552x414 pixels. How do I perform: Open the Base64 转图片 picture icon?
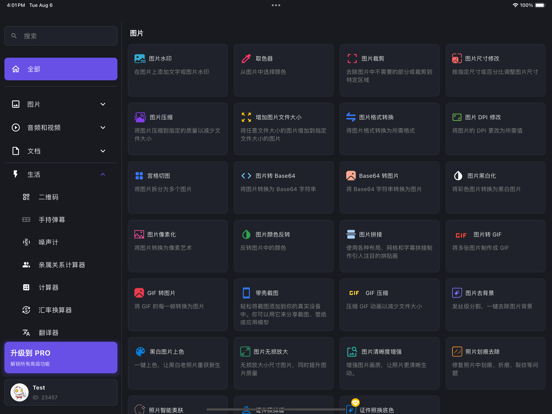coord(351,176)
